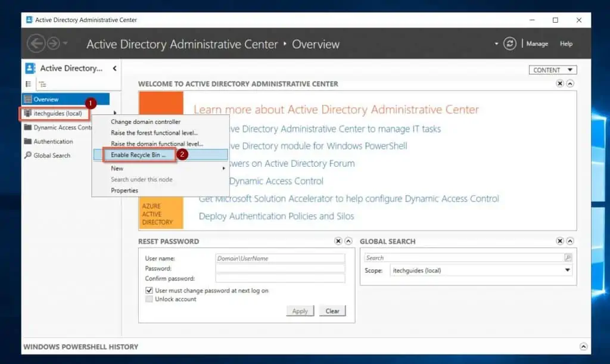Click the refresh icon in the header
The image size is (610, 364).
click(509, 43)
